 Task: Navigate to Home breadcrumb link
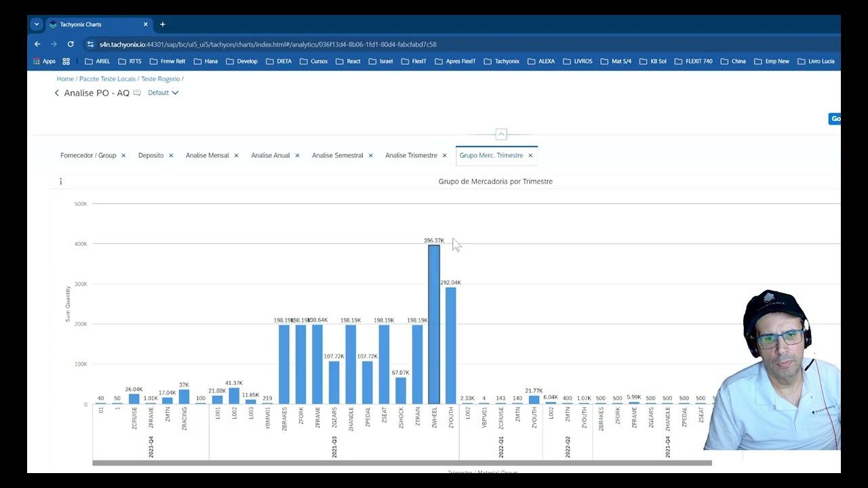tap(65, 79)
